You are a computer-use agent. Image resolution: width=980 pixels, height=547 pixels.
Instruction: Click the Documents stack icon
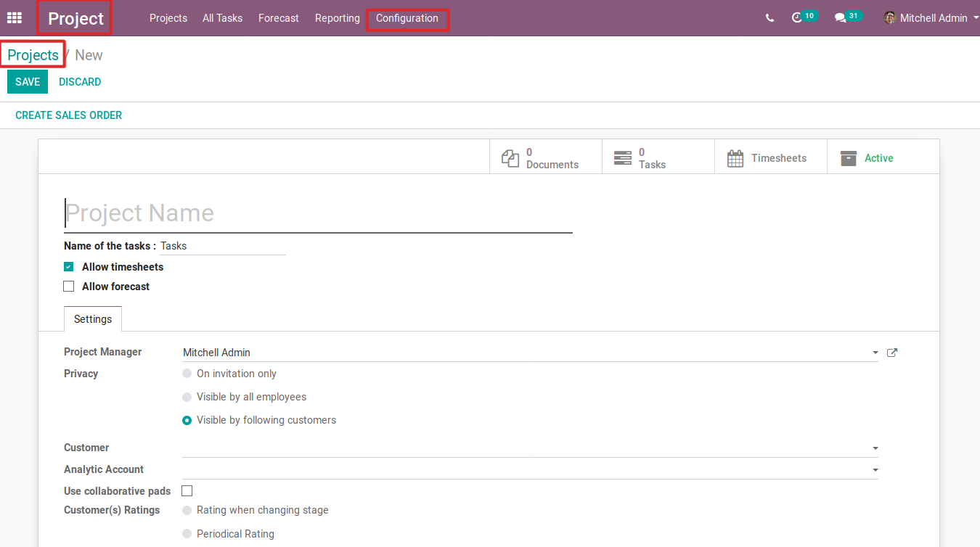point(511,158)
